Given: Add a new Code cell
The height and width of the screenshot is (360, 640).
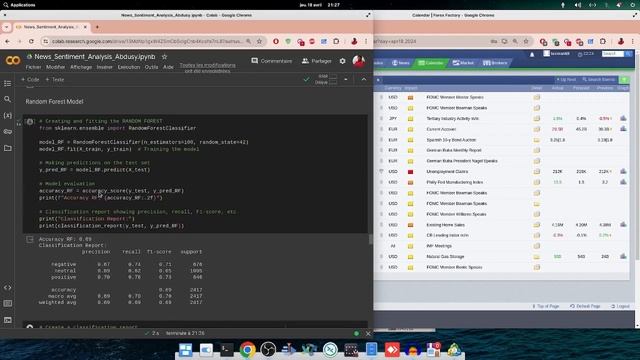Looking at the screenshot, I should click(x=30, y=80).
